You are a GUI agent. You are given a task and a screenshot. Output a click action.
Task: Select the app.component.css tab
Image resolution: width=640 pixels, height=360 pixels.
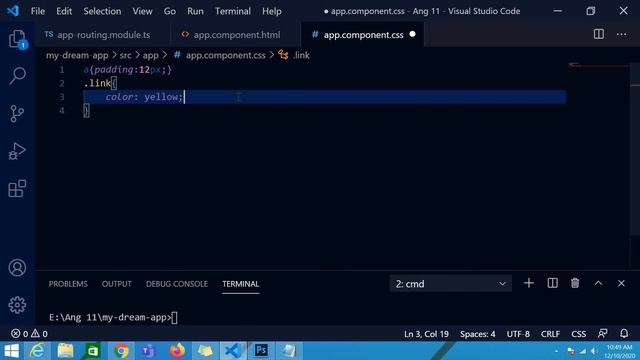(x=363, y=35)
